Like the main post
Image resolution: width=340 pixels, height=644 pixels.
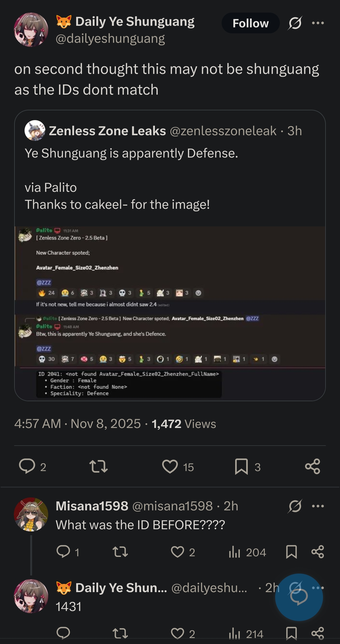[x=170, y=466]
